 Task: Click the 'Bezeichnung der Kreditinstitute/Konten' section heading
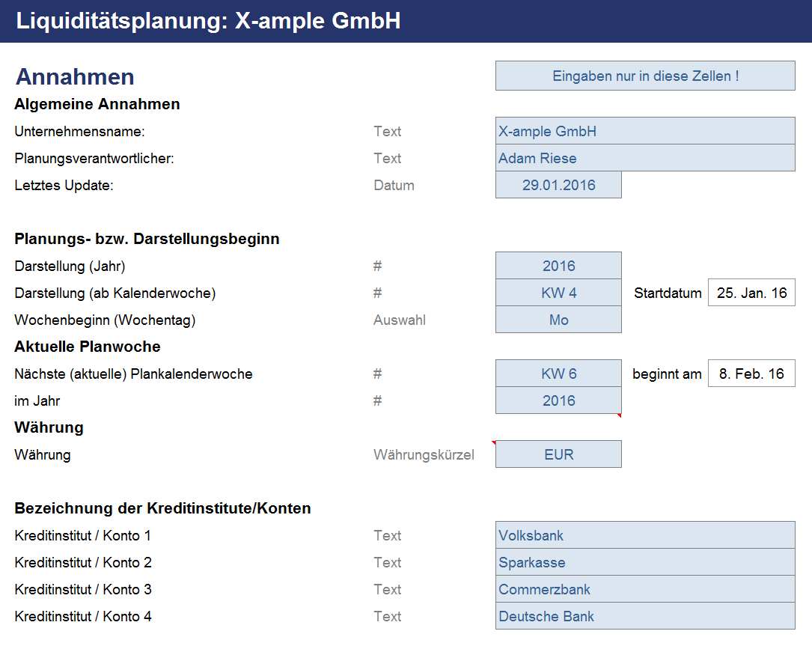coord(162,508)
